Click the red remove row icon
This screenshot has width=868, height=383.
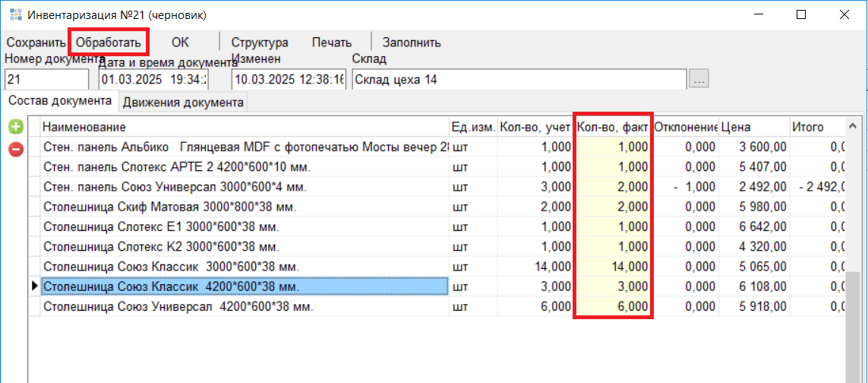pyautogui.click(x=16, y=149)
